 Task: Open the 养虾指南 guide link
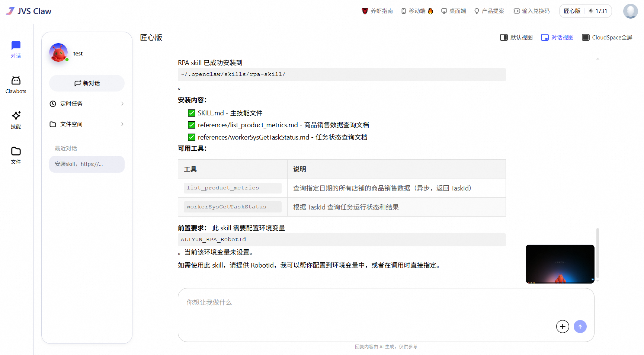[x=377, y=11]
